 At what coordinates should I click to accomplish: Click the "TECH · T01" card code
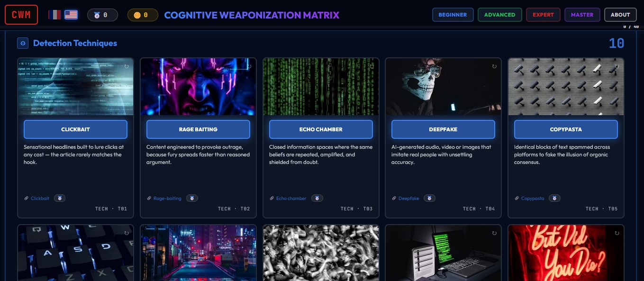tap(111, 208)
